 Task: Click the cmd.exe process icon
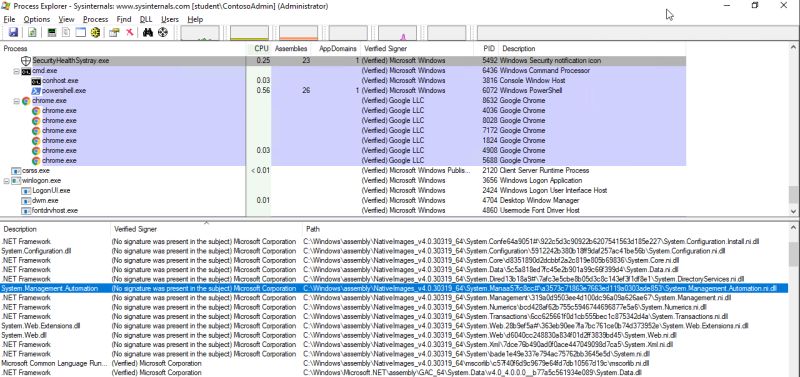pyautogui.click(x=26, y=71)
